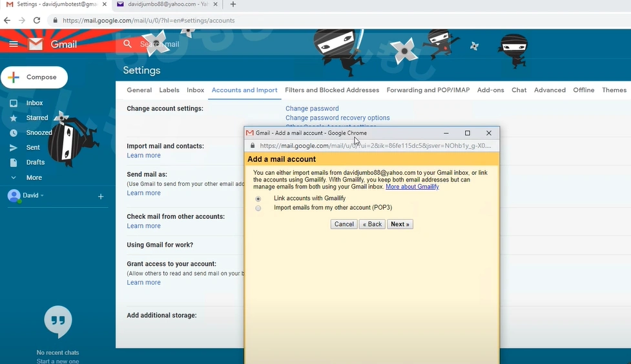
Task: Open the General settings tab
Action: (x=140, y=90)
